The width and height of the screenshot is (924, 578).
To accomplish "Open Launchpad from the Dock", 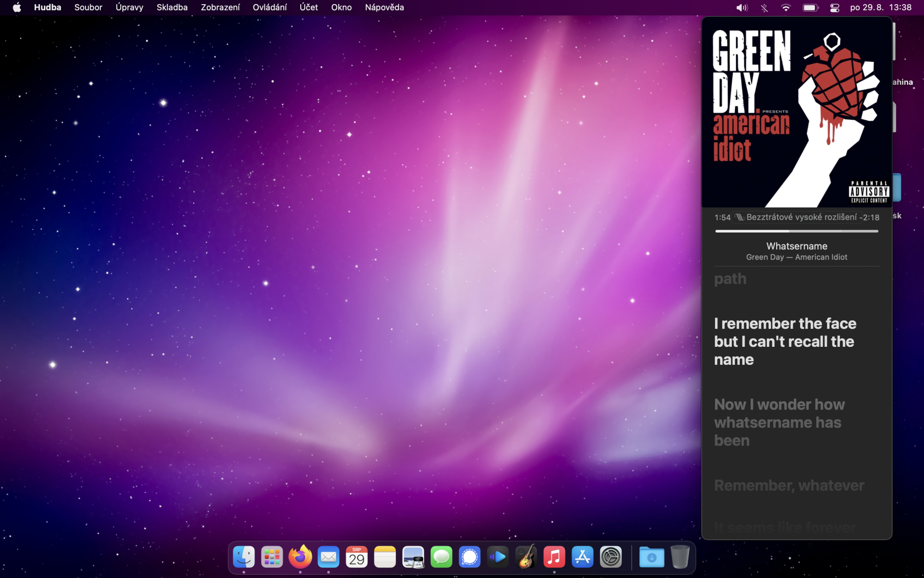I will 272,557.
